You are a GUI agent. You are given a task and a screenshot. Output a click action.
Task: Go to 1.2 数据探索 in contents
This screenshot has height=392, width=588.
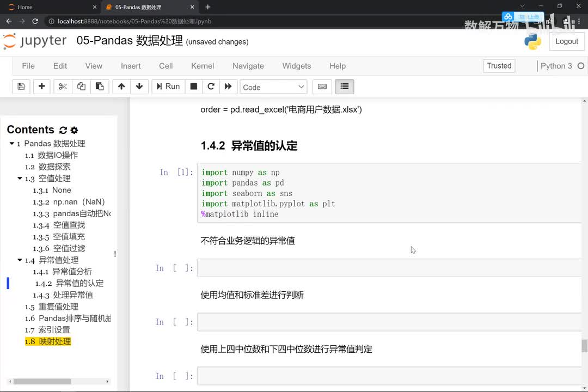47,167
